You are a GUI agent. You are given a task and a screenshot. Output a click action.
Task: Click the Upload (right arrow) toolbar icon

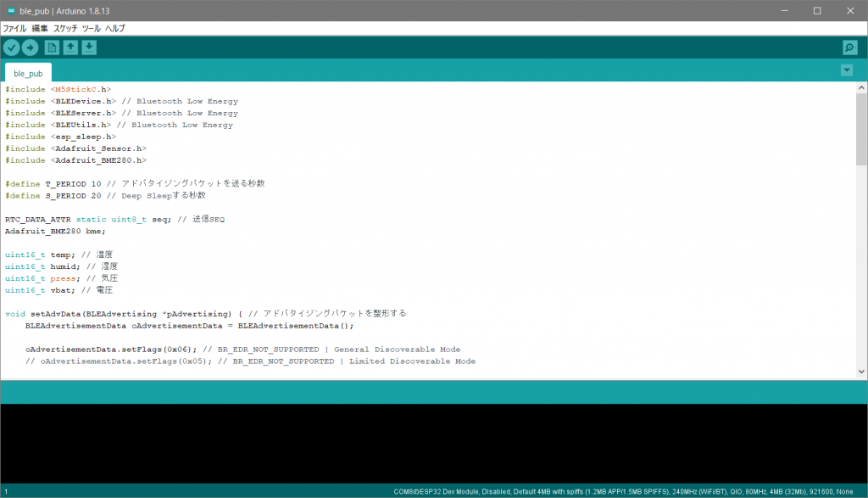pyautogui.click(x=30, y=48)
